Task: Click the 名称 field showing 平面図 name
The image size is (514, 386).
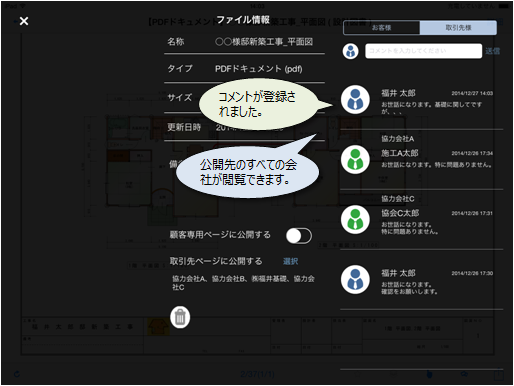Action: (244, 42)
